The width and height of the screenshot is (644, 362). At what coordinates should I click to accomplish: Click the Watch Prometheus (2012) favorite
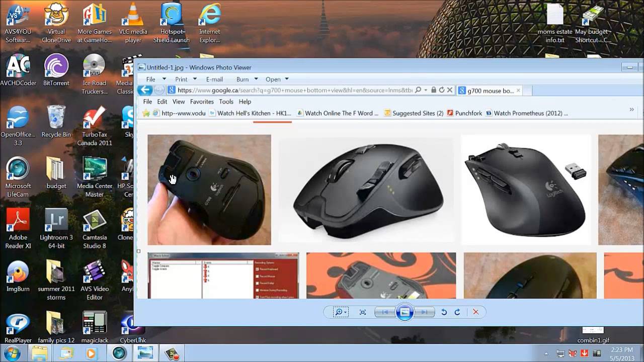coord(527,113)
